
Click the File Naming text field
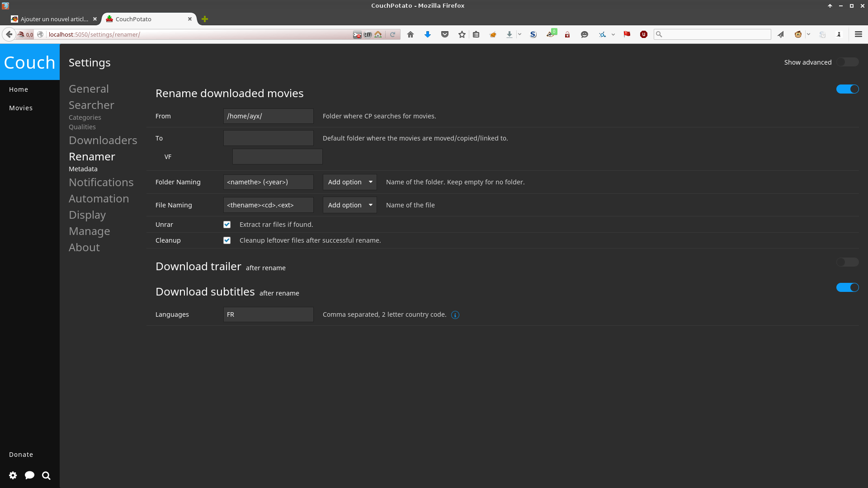[x=269, y=205]
